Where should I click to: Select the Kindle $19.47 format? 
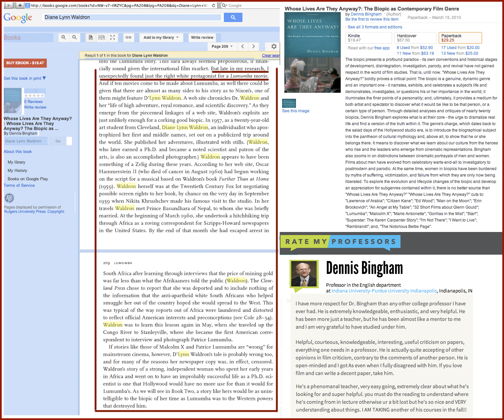click(369, 38)
